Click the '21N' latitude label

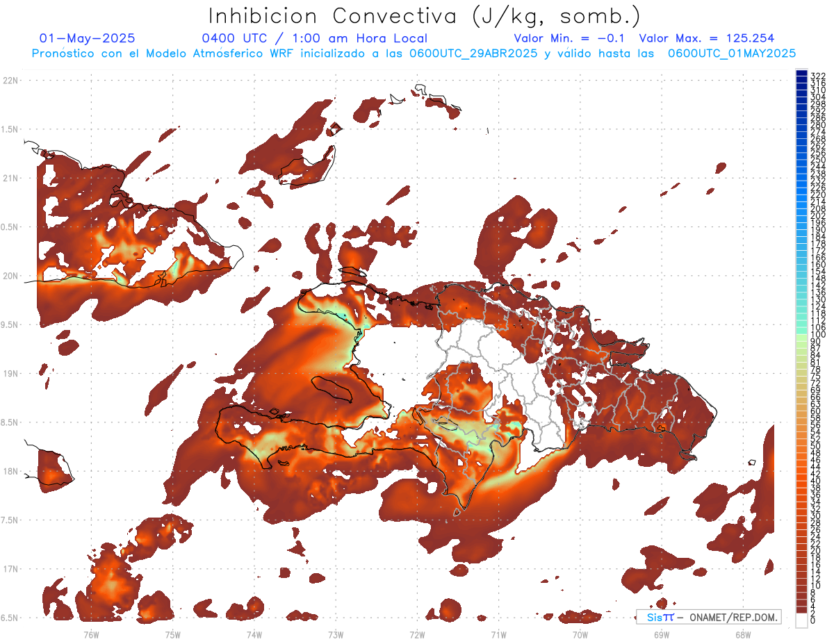[10, 178]
